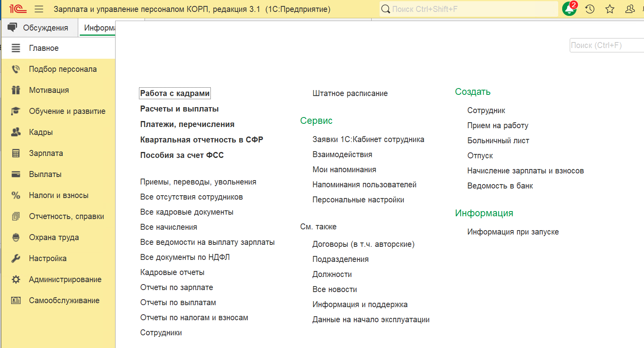Open Все документы по НДФЛ
The width and height of the screenshot is (644, 348).
pos(185,257)
